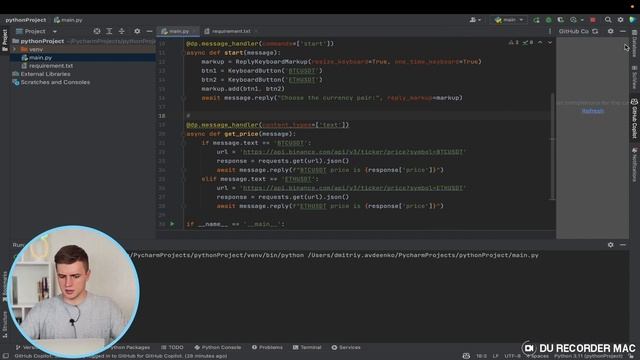Go to previous highlighted error arrow
Image resolution: width=640 pixels, height=360 pixels.
540,42
